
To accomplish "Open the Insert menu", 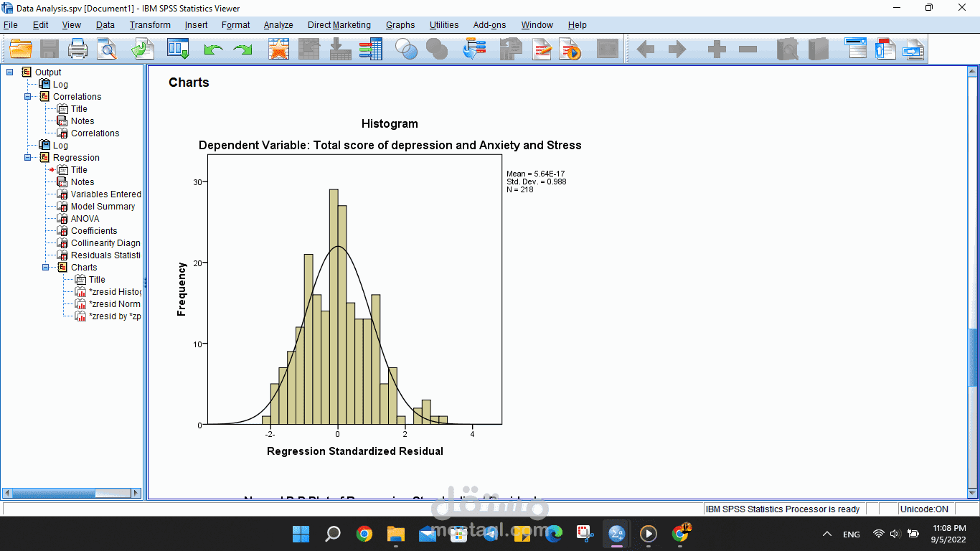I will pos(196,24).
